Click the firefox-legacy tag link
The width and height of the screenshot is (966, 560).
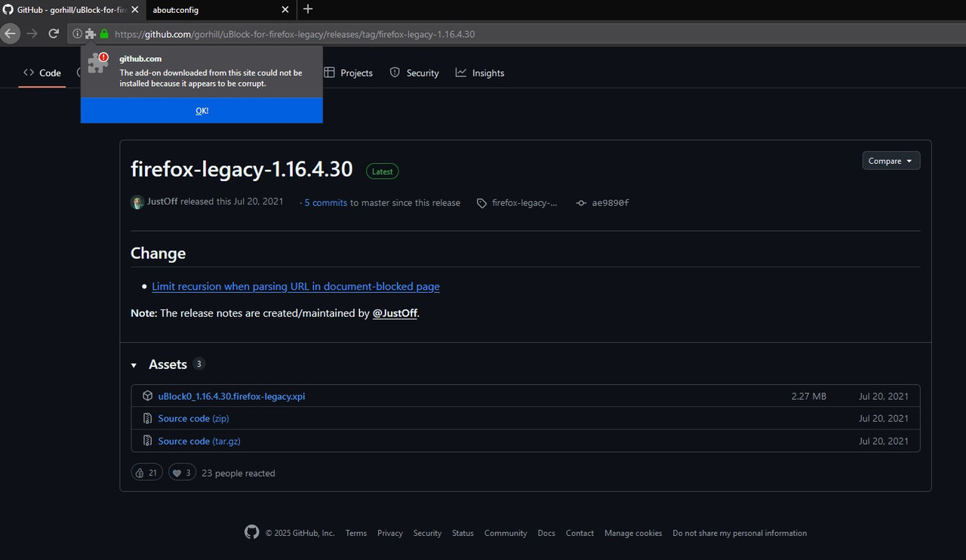coord(525,202)
